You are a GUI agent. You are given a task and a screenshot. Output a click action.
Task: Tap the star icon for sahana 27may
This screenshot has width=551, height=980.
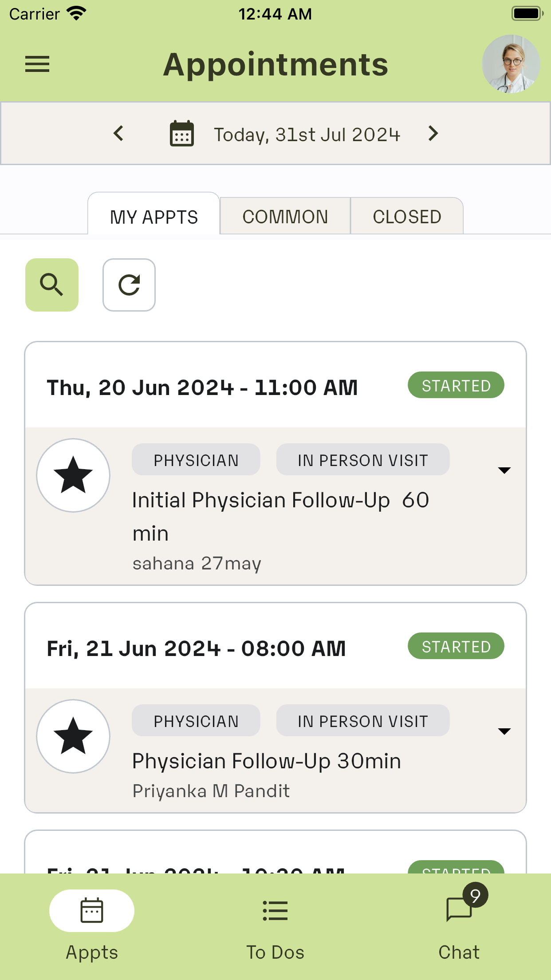[73, 475]
